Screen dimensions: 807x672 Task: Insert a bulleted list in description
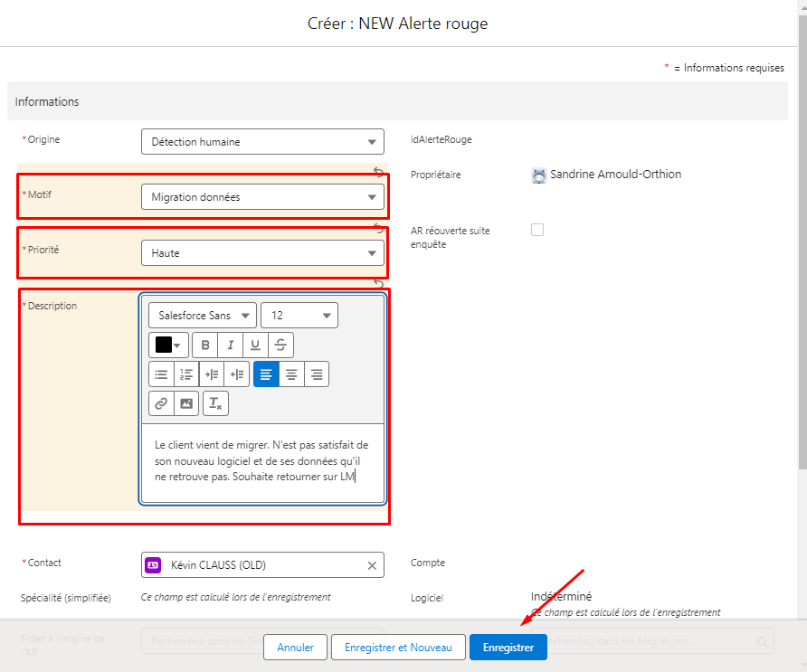[161, 374]
